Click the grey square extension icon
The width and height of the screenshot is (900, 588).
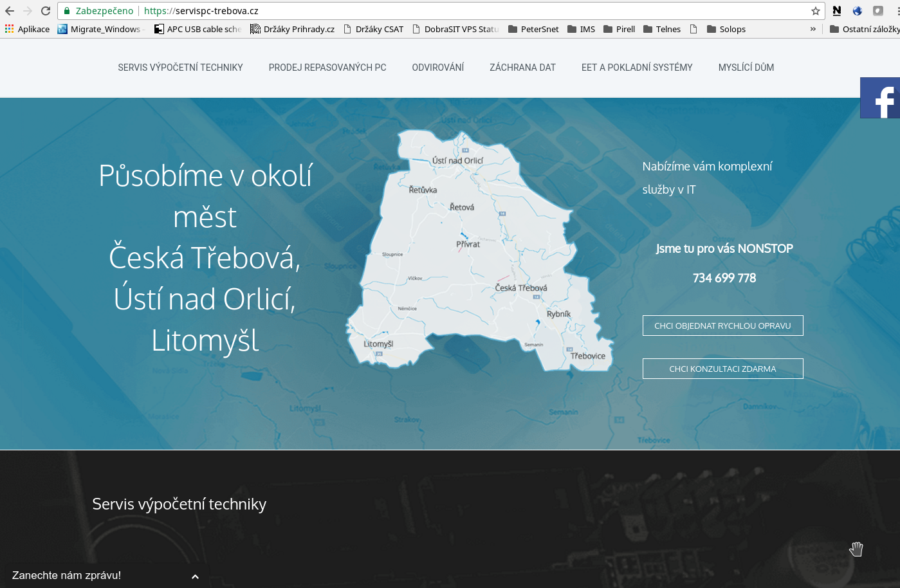click(878, 11)
